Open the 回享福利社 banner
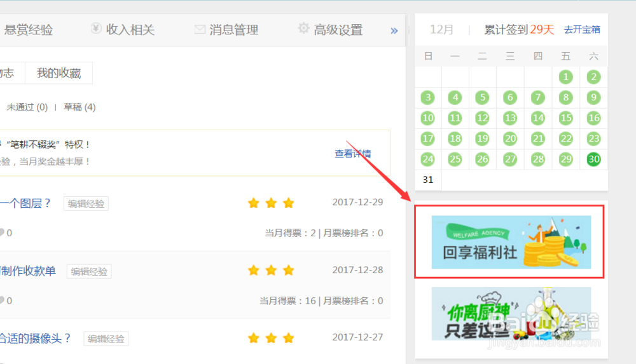The height and width of the screenshot is (364, 636). (511, 242)
